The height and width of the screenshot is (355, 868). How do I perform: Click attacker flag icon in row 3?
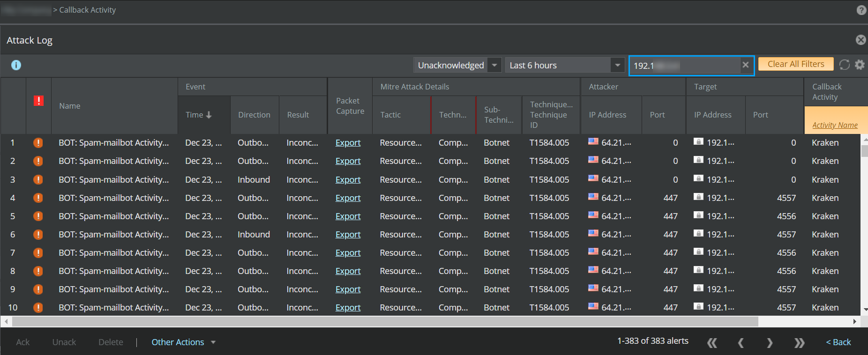(593, 178)
